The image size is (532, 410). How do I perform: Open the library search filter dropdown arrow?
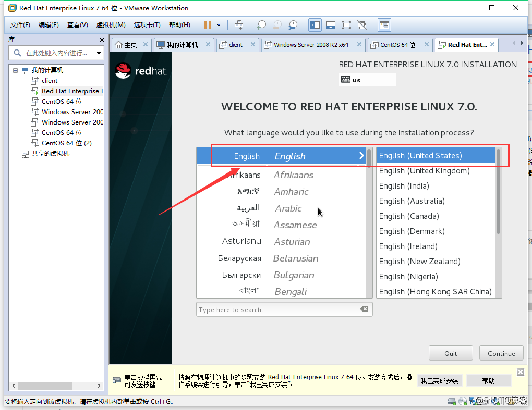pos(99,53)
